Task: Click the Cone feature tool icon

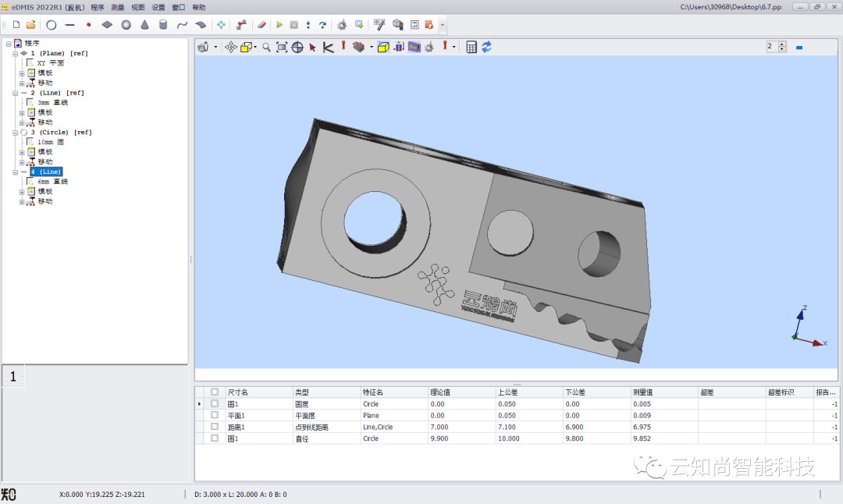Action: (x=144, y=25)
